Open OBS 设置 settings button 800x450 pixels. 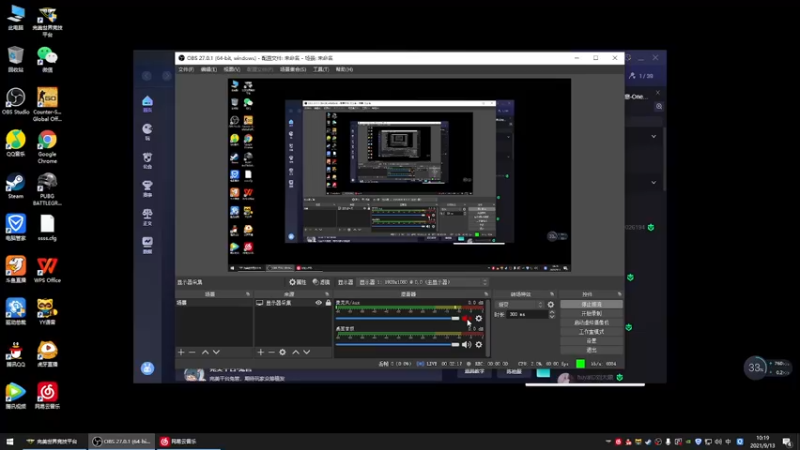coord(591,341)
